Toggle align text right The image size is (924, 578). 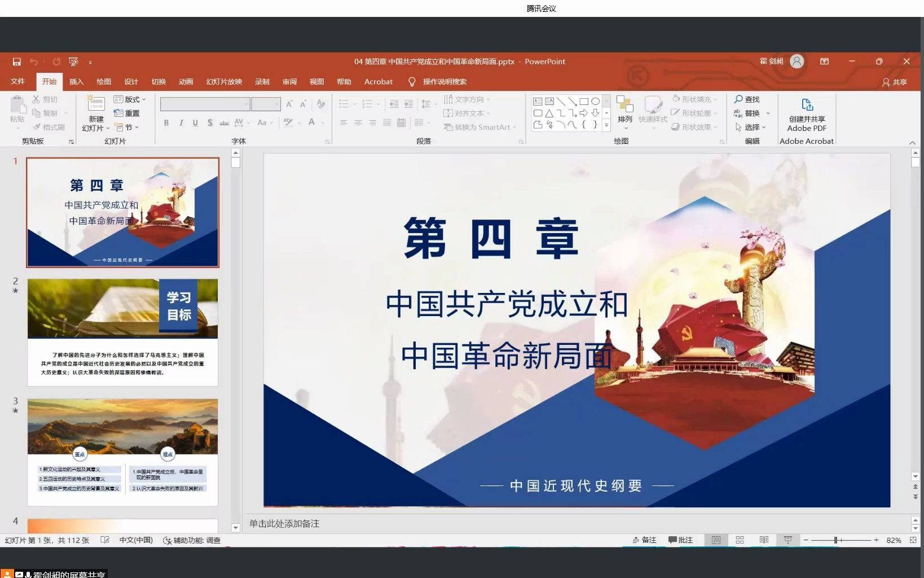pos(372,122)
